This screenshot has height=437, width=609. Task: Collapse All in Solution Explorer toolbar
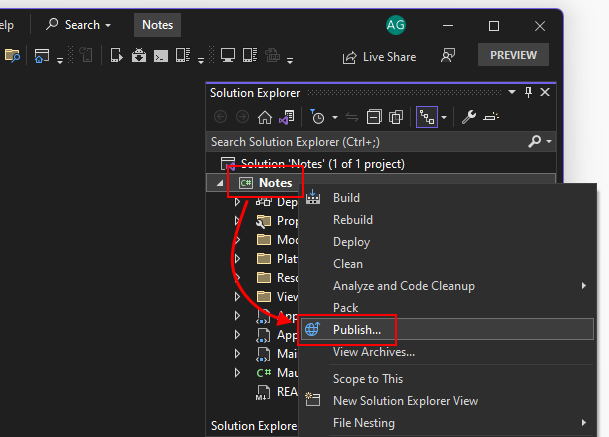point(374,117)
